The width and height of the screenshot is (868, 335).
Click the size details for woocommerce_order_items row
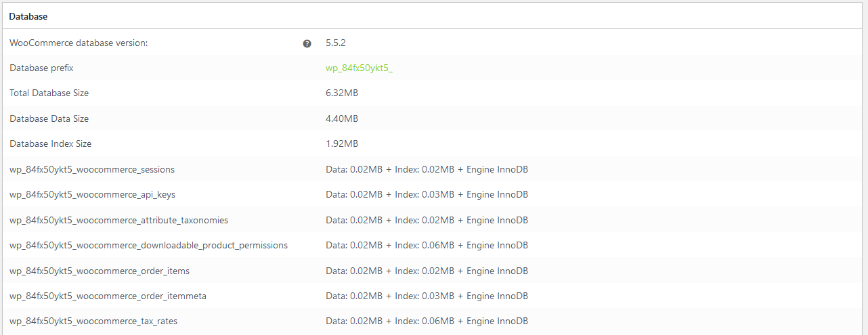(427, 271)
